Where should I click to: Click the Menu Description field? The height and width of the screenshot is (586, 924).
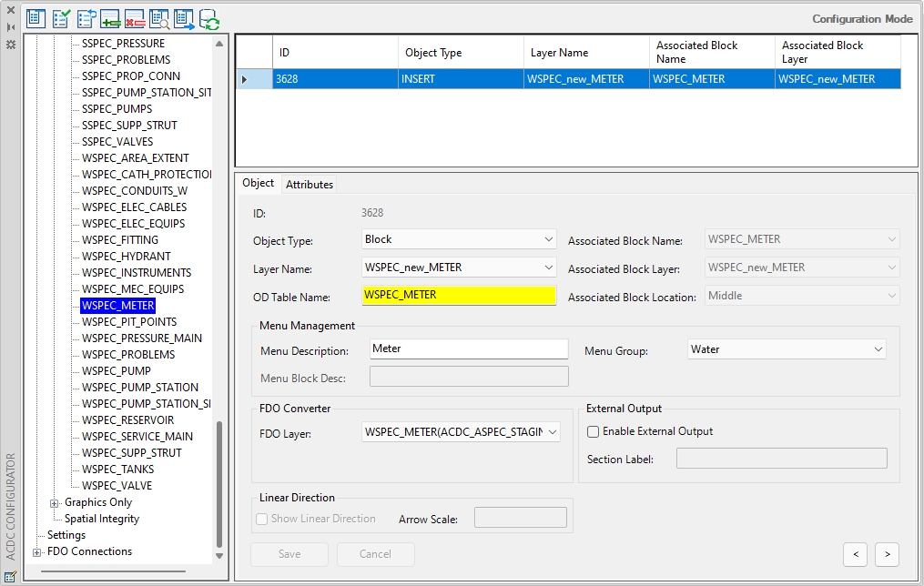(x=469, y=349)
